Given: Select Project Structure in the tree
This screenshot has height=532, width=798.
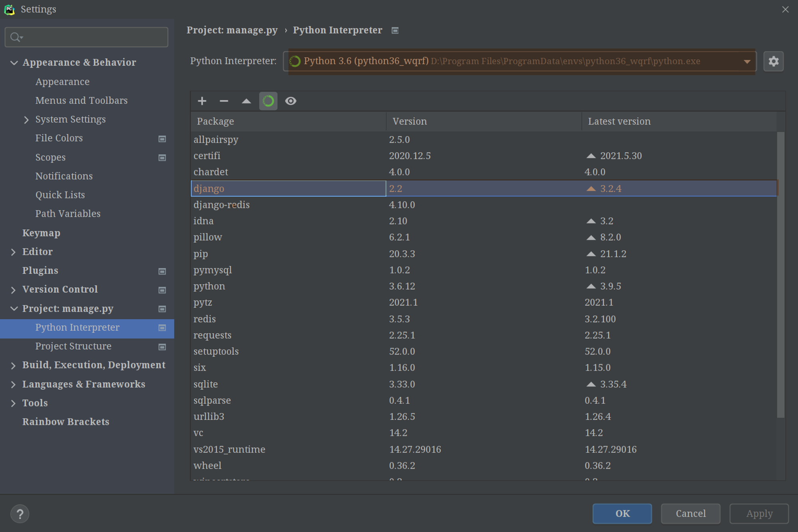Looking at the screenshot, I should pos(73,346).
